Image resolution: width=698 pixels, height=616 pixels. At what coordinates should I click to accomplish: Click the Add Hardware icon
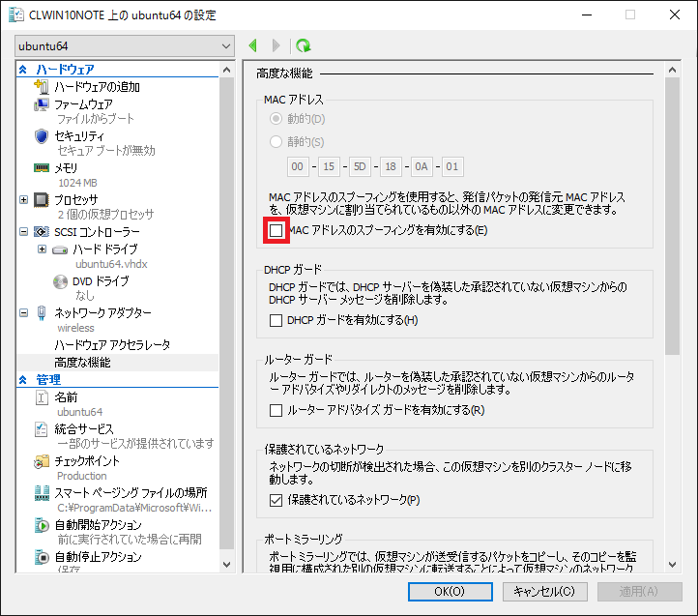42,87
